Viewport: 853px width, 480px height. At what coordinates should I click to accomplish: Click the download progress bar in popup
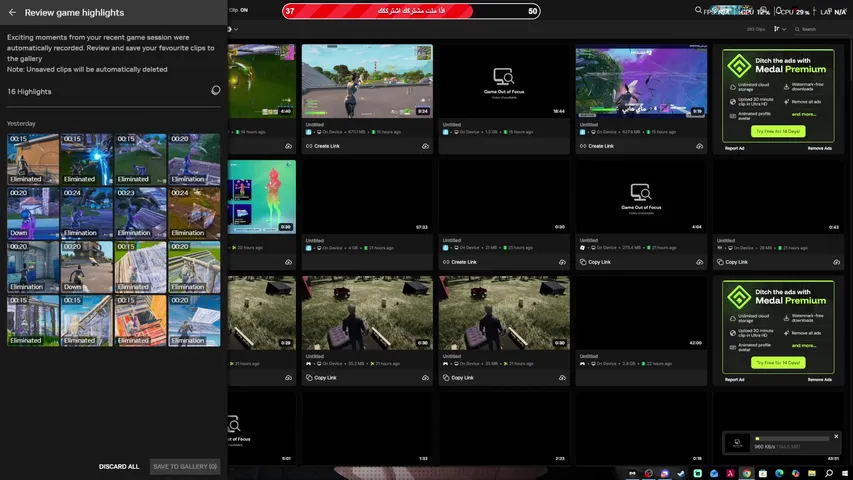(x=792, y=439)
